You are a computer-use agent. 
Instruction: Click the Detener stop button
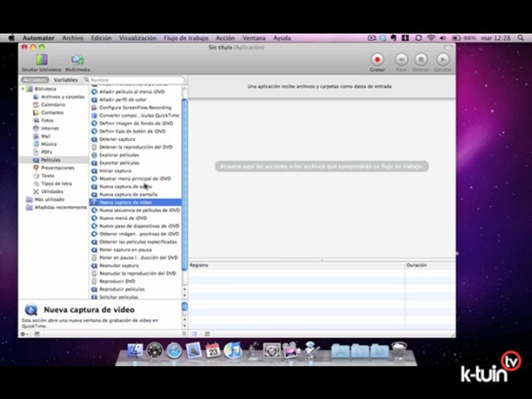pos(421,60)
